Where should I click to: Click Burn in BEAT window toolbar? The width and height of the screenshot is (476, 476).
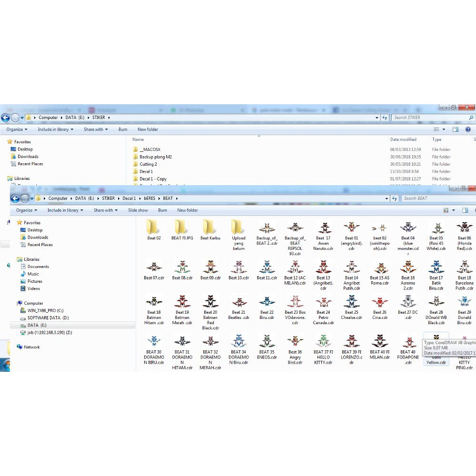click(x=162, y=210)
